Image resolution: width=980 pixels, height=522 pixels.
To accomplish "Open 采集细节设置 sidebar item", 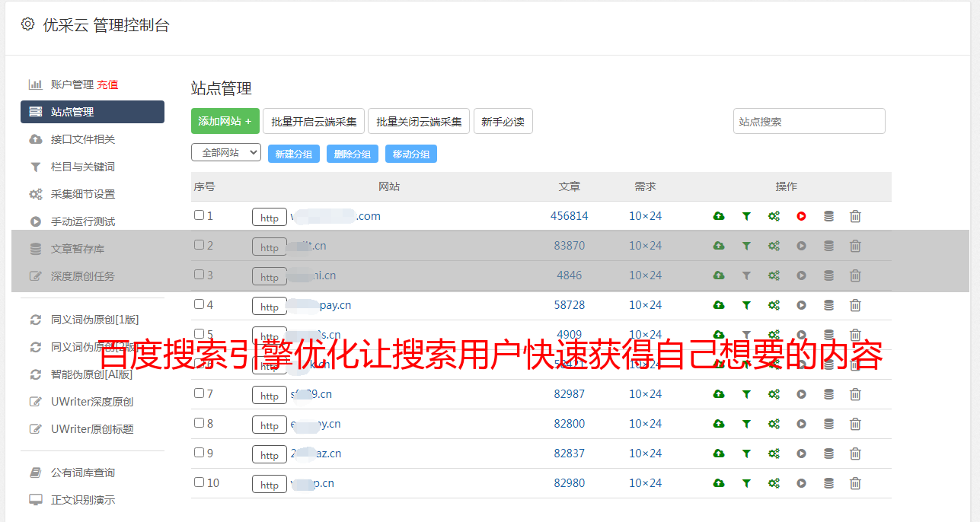I will click(x=83, y=194).
